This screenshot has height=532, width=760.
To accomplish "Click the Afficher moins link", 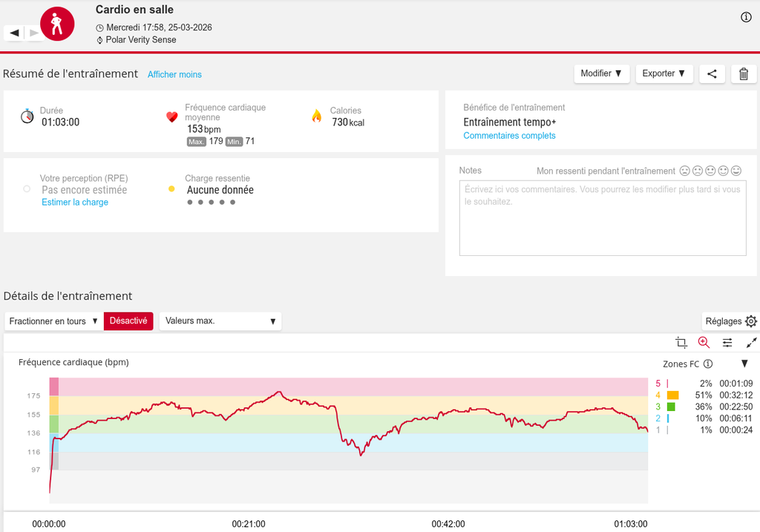I will click(x=174, y=75).
